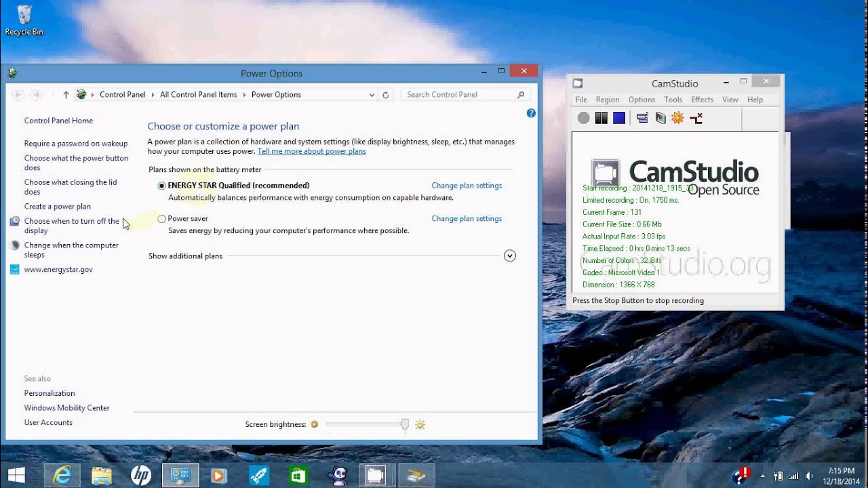Screen dimensions: 868x488
Task: Open Change when the computer sleeps
Action: 71,250
